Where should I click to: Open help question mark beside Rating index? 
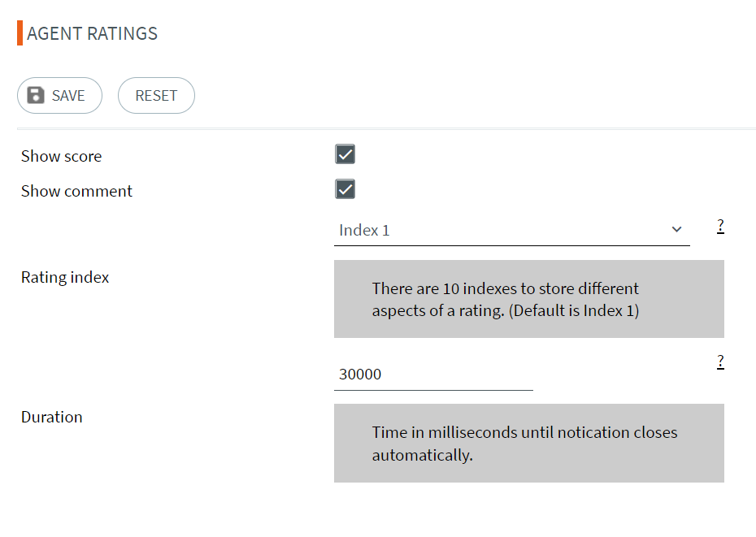pyautogui.click(x=720, y=226)
